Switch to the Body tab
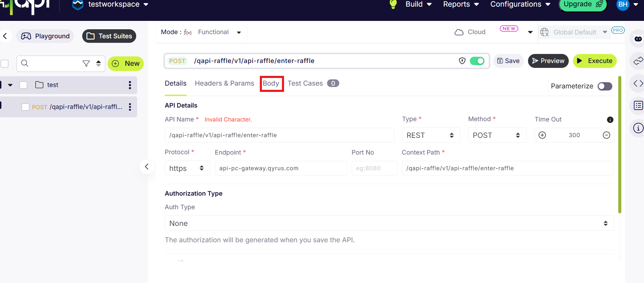Screen dimensions: 644x283 (271, 84)
